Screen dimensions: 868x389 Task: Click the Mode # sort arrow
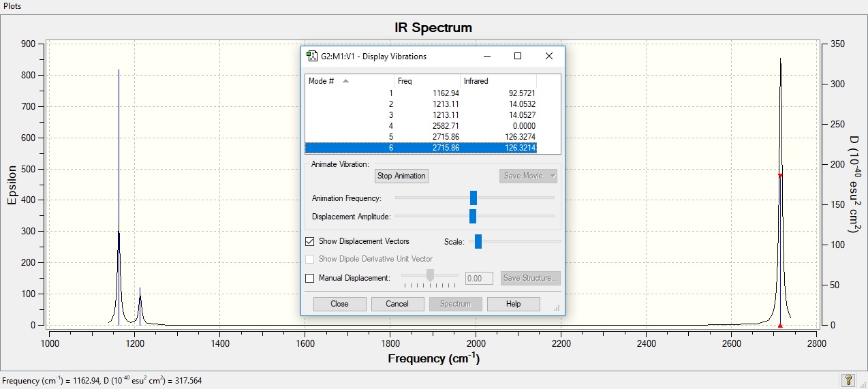click(345, 80)
